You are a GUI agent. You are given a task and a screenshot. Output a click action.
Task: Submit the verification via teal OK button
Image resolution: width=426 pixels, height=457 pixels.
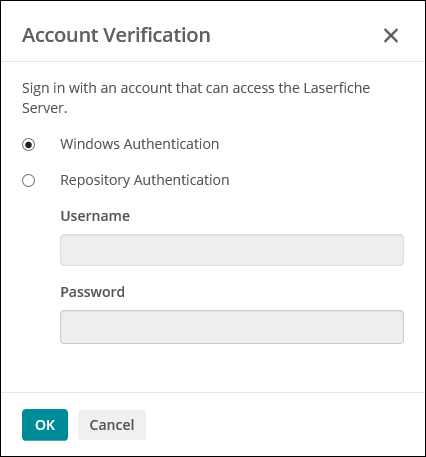(45, 425)
